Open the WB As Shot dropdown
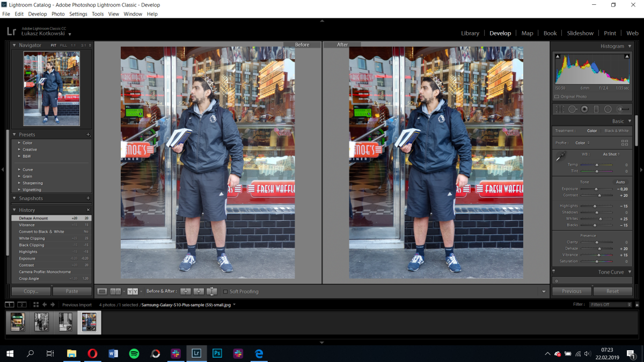Image resolution: width=644 pixels, height=362 pixels. pyautogui.click(x=611, y=154)
